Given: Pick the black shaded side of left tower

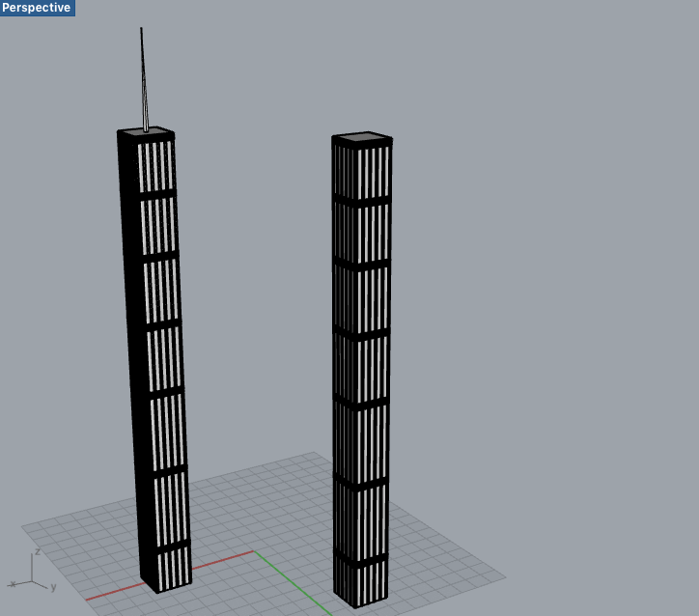Looking at the screenshot, I should (135, 367).
